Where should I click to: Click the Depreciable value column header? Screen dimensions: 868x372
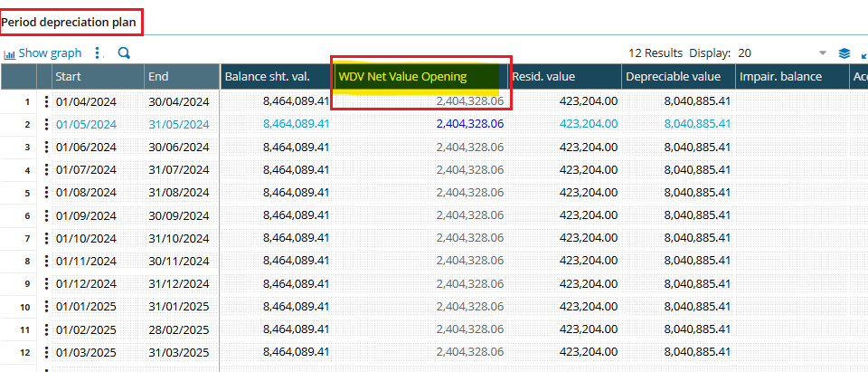[x=673, y=77]
